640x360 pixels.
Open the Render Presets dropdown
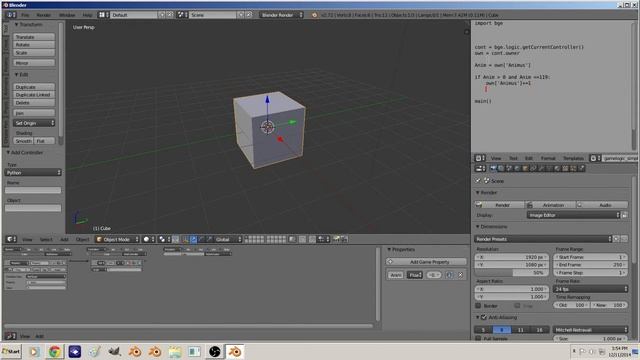coord(543,239)
